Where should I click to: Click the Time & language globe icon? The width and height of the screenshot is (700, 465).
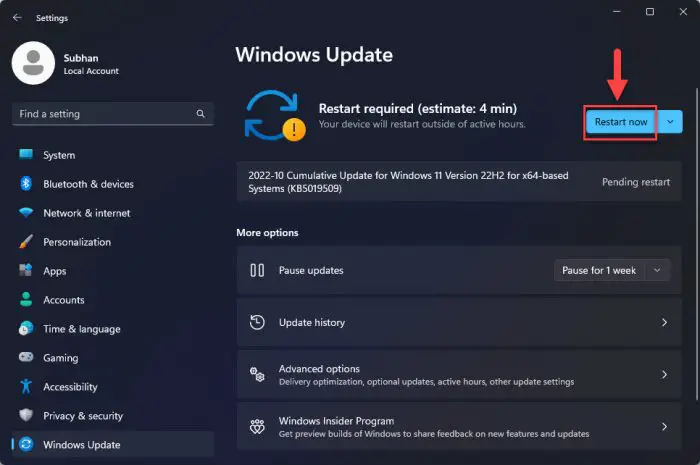[26, 328]
